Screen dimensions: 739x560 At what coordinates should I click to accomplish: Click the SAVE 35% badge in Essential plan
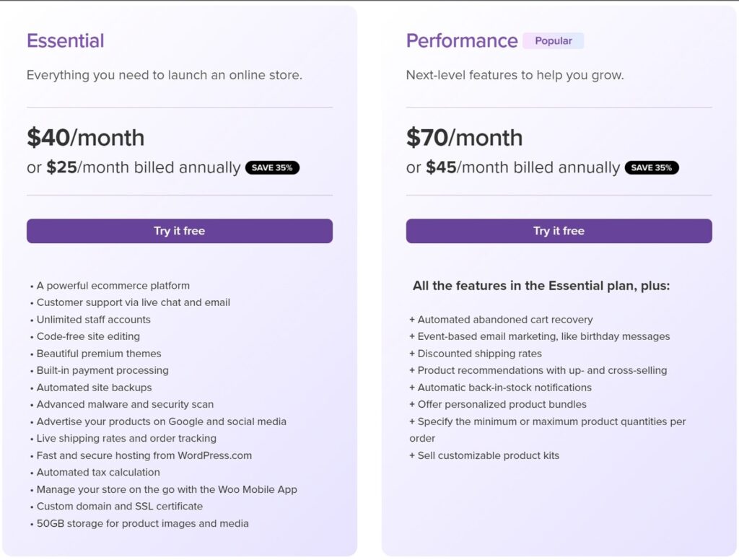click(x=272, y=168)
